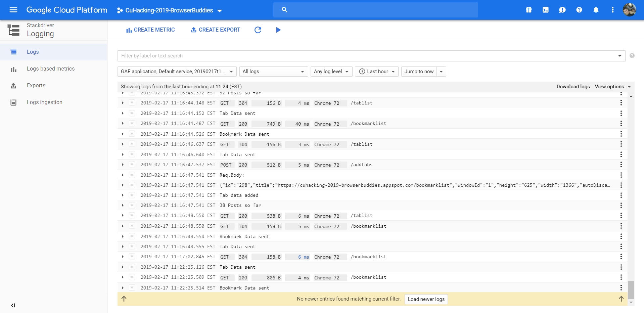This screenshot has width=644, height=313.
Task: Star the 38 Posts so far entry
Action: (132, 205)
